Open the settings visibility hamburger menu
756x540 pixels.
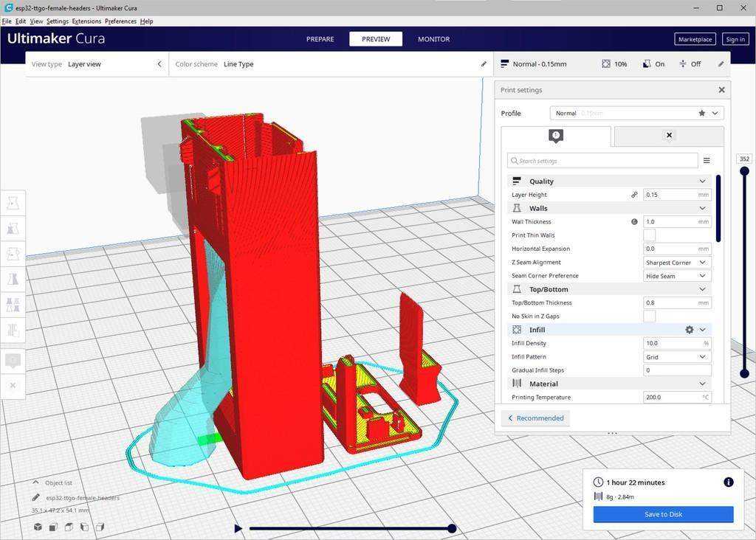(707, 160)
